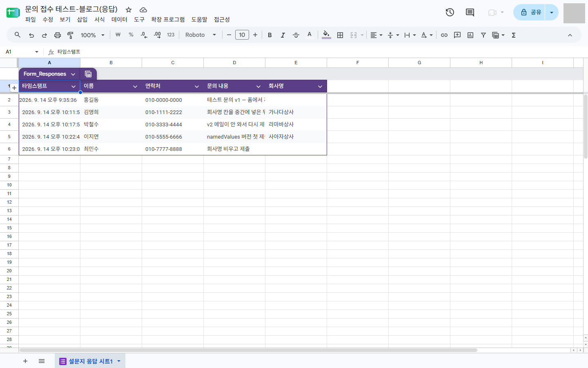Screen dimensions: 588x368
Task: Expand the Form_Responses table menu
Action: (x=73, y=74)
